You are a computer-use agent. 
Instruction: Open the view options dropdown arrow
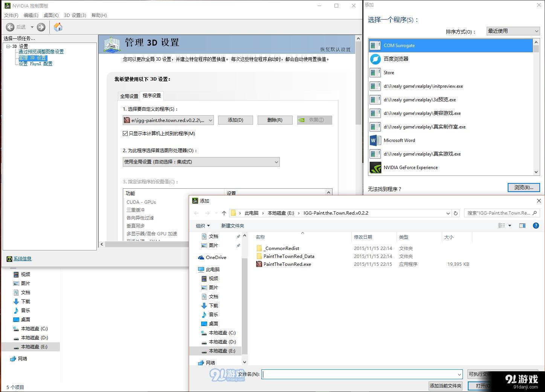(510, 226)
